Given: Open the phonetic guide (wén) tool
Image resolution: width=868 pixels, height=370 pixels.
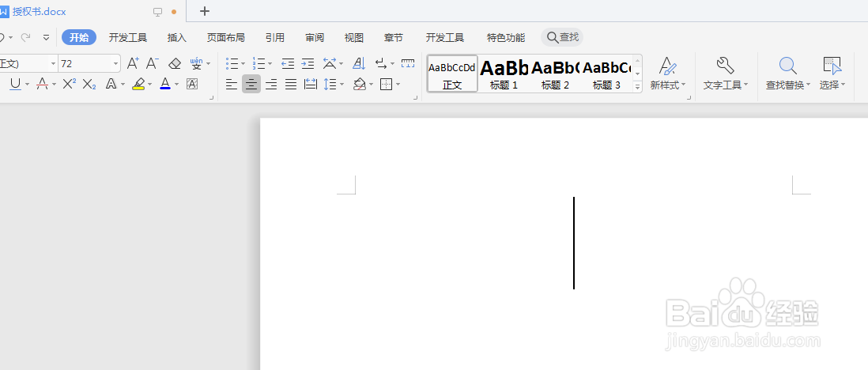Looking at the screenshot, I should pyautogui.click(x=197, y=64).
